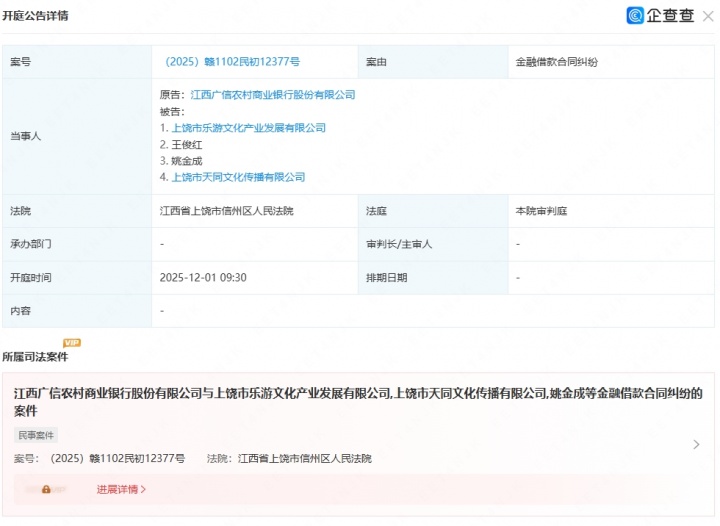The height and width of the screenshot is (526, 720).
Task: Click hearing time 2025-12-01 09:30
Action: [x=203, y=278]
